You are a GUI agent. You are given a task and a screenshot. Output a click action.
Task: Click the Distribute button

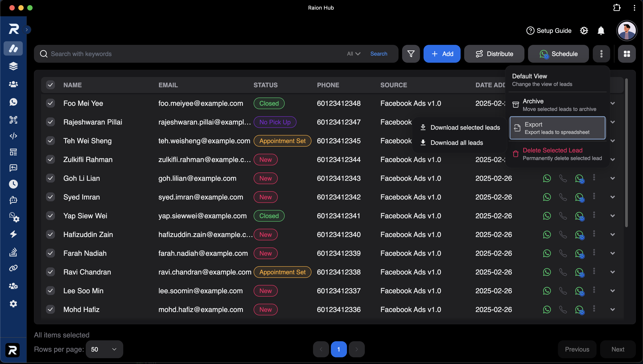(494, 54)
